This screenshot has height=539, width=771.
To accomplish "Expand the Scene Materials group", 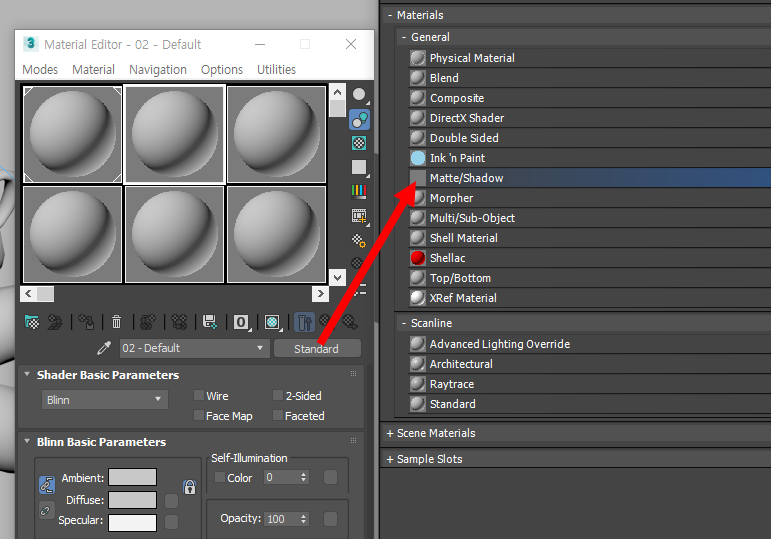I will point(390,433).
